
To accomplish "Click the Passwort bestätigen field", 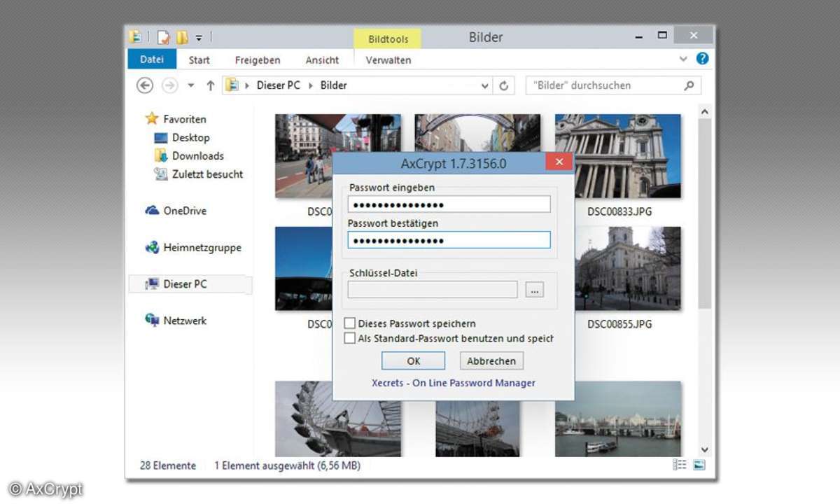I will click(449, 240).
